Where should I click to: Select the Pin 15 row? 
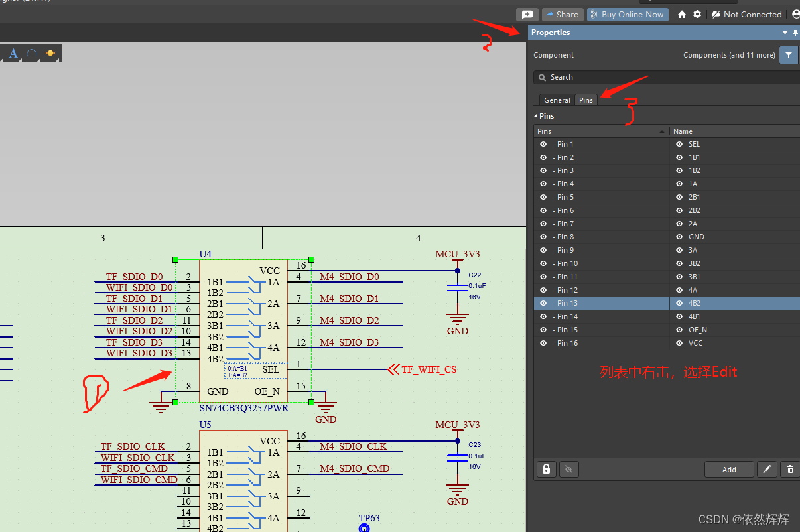(x=667, y=330)
